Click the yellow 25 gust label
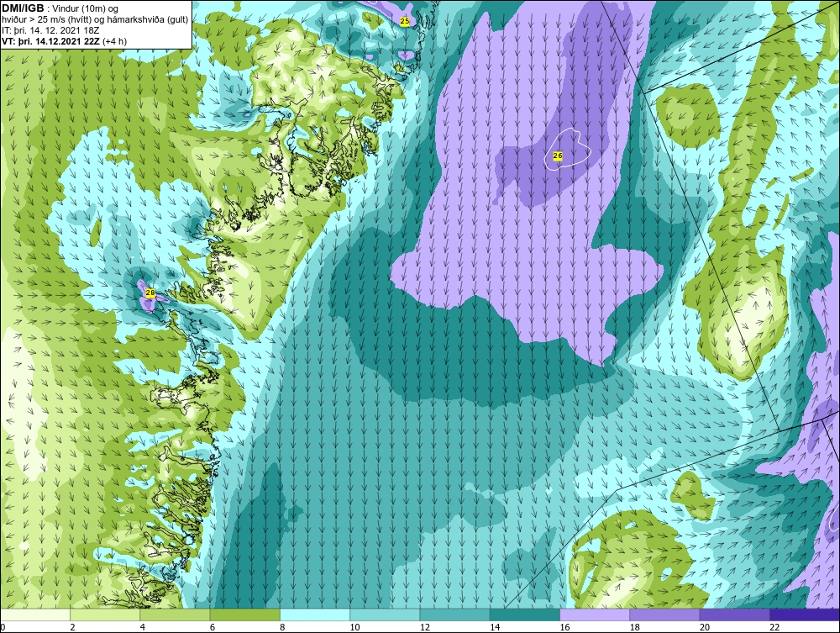Viewport: 840px width, 633px height. (405, 21)
